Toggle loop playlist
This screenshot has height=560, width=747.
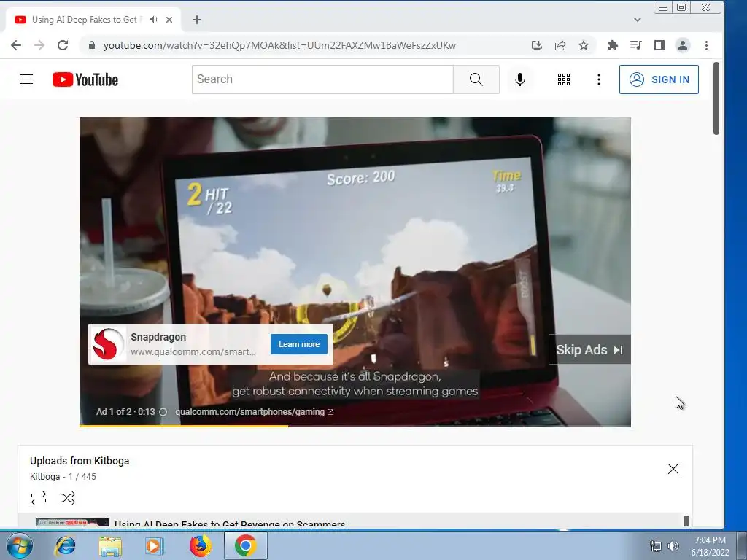[39, 498]
